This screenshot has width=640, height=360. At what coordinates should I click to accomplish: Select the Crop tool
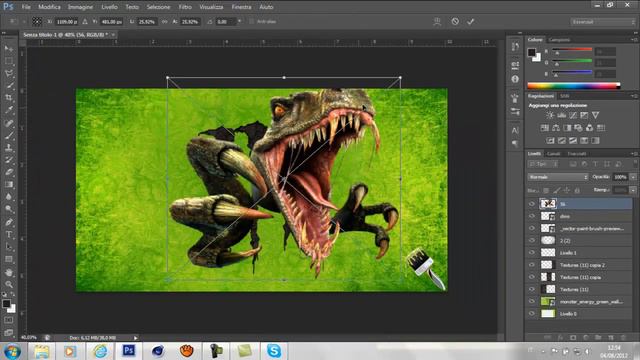(9, 98)
